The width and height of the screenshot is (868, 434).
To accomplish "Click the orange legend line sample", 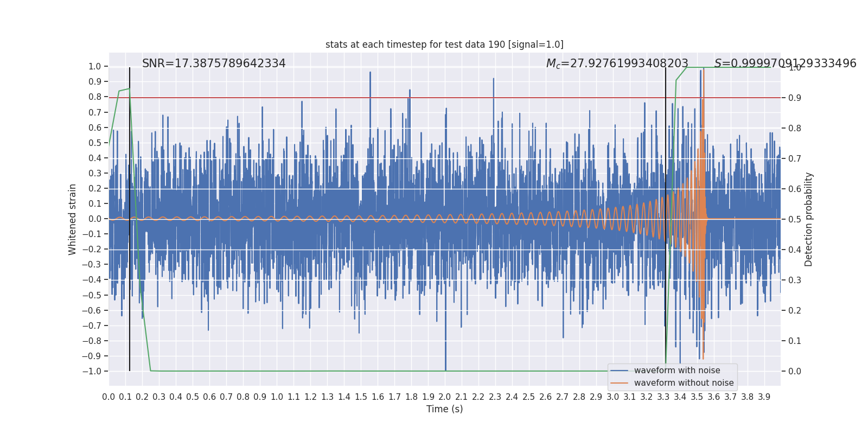I will [x=620, y=383].
